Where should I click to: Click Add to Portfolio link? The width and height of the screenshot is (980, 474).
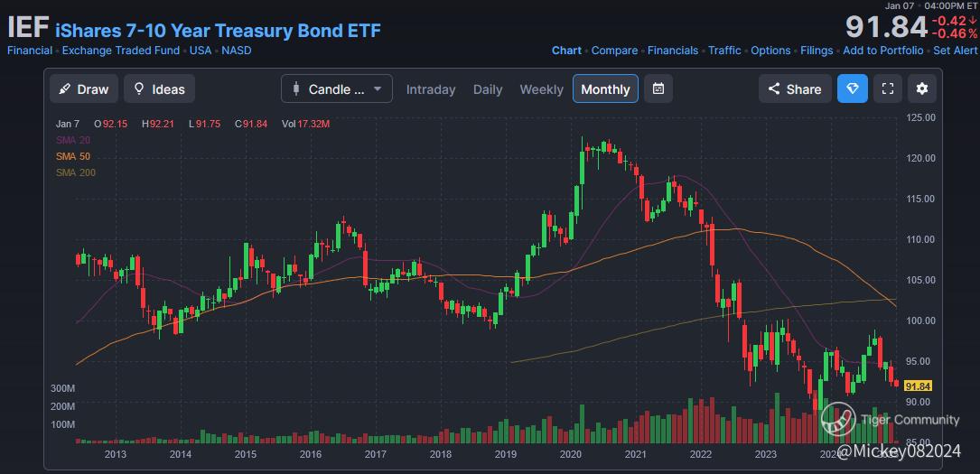(x=883, y=51)
